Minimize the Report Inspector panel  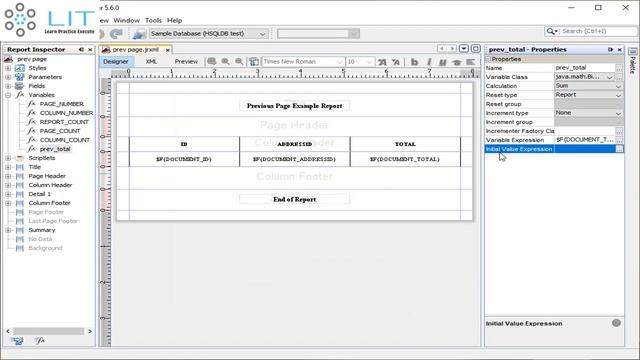click(81, 49)
